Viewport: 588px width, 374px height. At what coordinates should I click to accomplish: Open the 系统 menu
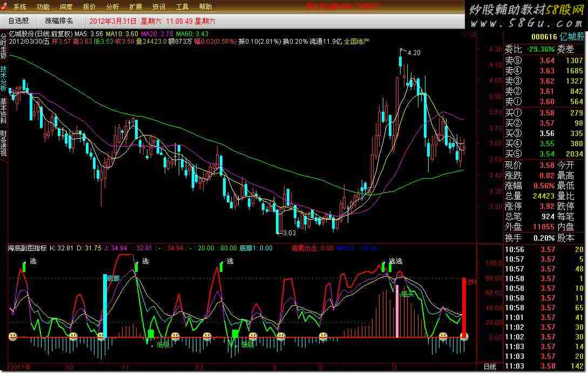tap(20, 6)
